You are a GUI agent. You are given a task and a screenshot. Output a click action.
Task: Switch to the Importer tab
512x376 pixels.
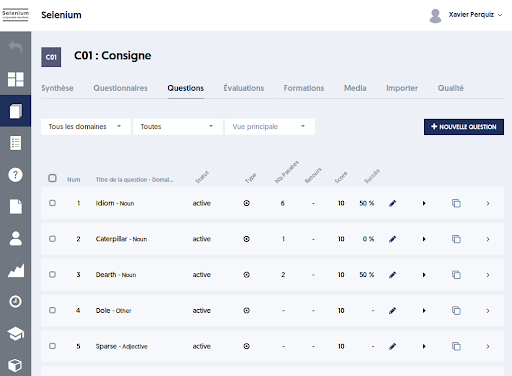pyautogui.click(x=402, y=88)
